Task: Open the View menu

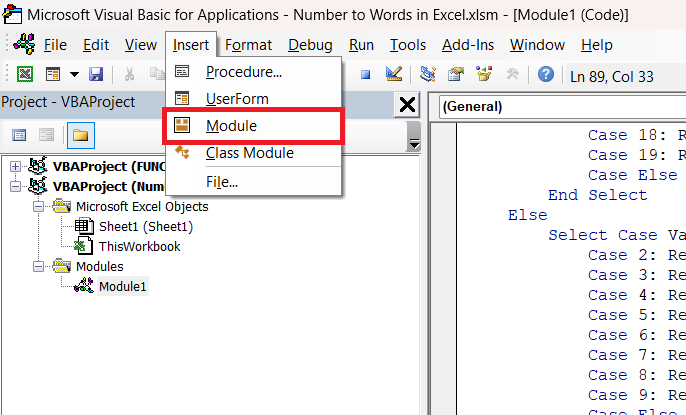Action: pyautogui.click(x=141, y=45)
